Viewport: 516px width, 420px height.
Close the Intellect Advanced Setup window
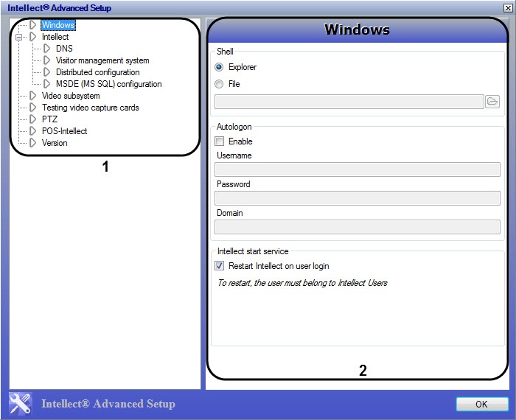pyautogui.click(x=507, y=7)
